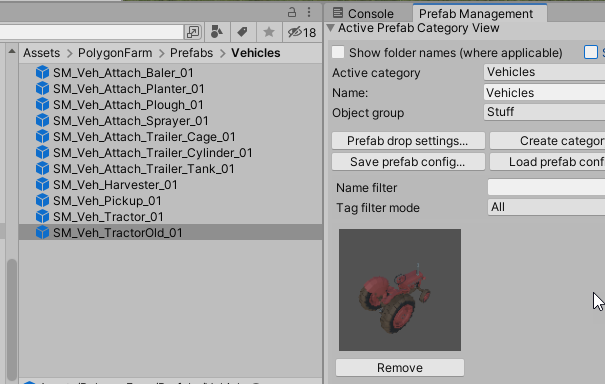Screen dimensions: 605x384
Task: Click Vehicles in the breadcrumb path
Action: tap(256, 53)
